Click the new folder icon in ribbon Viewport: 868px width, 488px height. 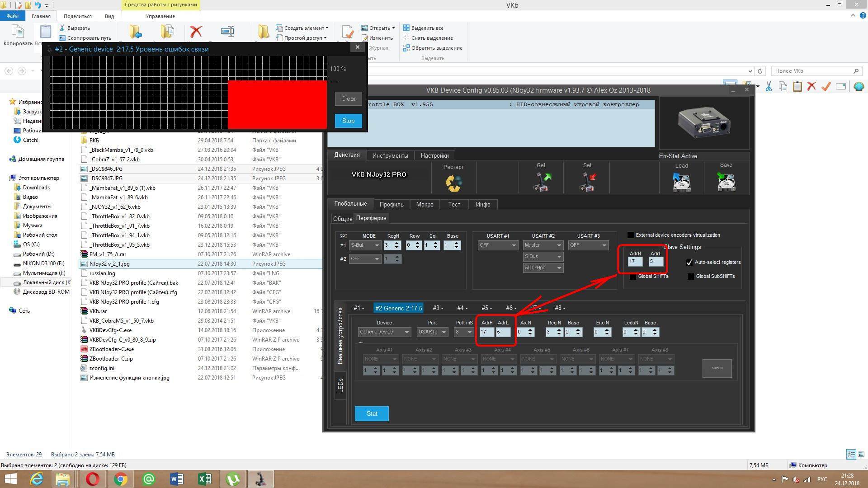[x=264, y=31]
